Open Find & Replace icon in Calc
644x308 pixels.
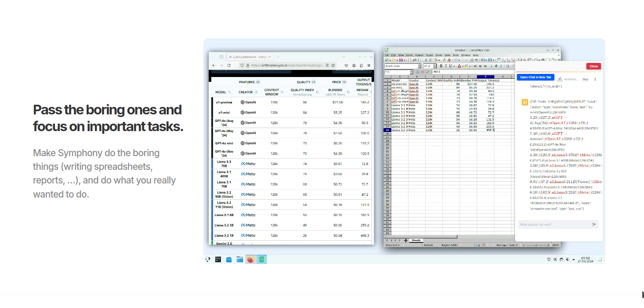click(x=472, y=60)
